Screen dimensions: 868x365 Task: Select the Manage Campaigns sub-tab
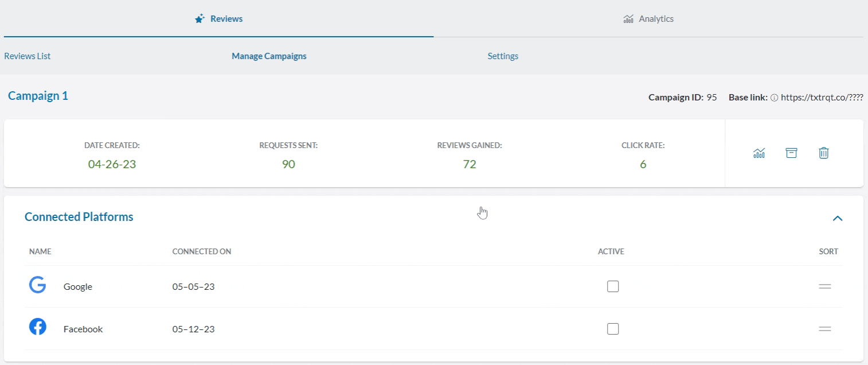coord(269,56)
